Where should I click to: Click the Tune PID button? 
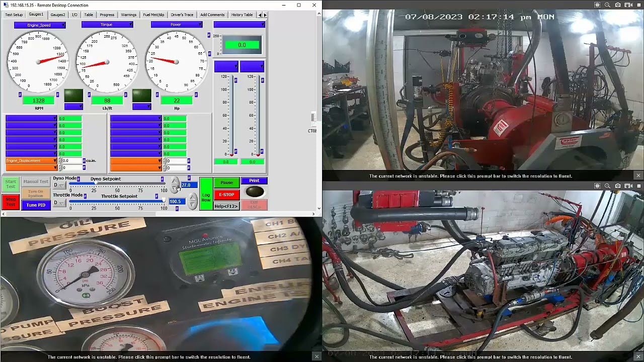[36, 205]
